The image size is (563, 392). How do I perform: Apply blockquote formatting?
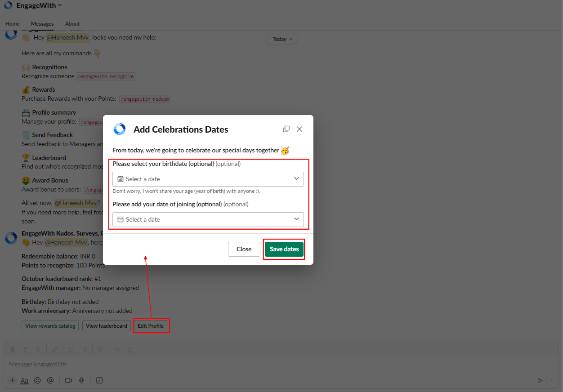pos(101,349)
